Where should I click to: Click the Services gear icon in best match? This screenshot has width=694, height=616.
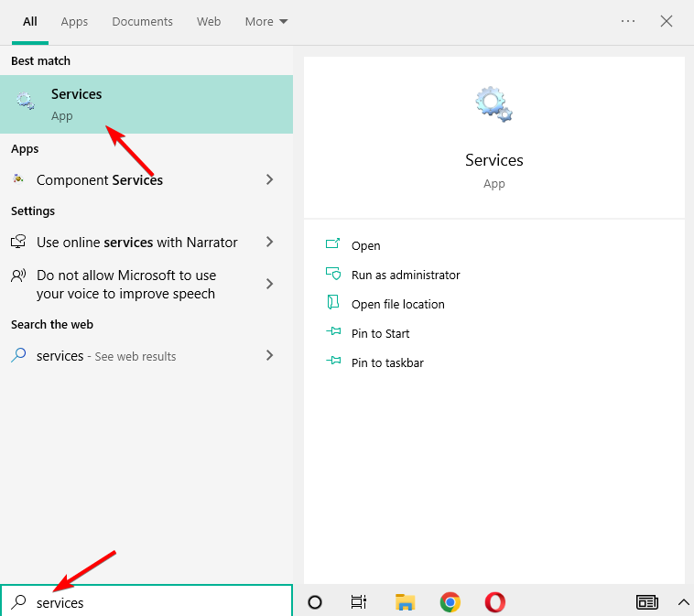coord(26,101)
